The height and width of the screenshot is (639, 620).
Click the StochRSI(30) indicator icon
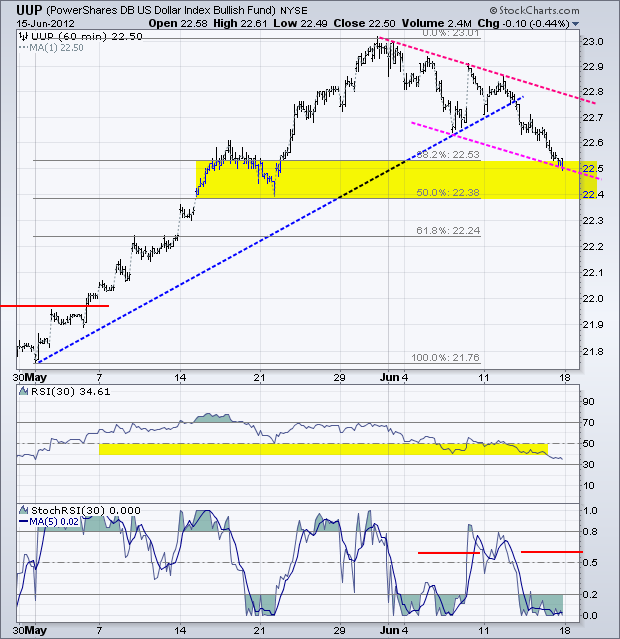pos(24,510)
